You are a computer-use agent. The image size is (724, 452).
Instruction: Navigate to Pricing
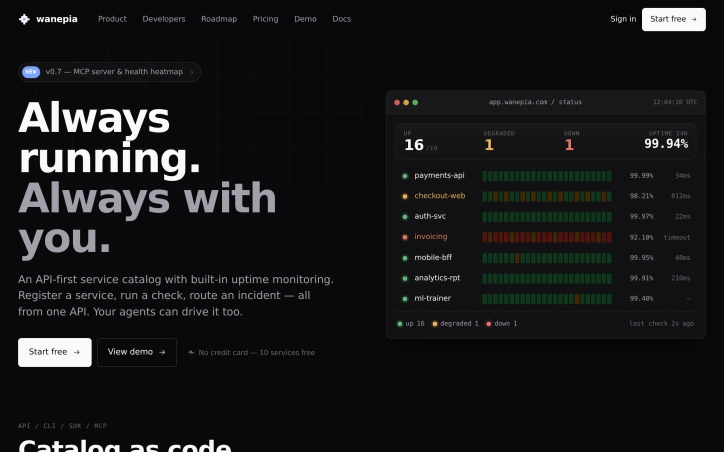[x=265, y=19]
